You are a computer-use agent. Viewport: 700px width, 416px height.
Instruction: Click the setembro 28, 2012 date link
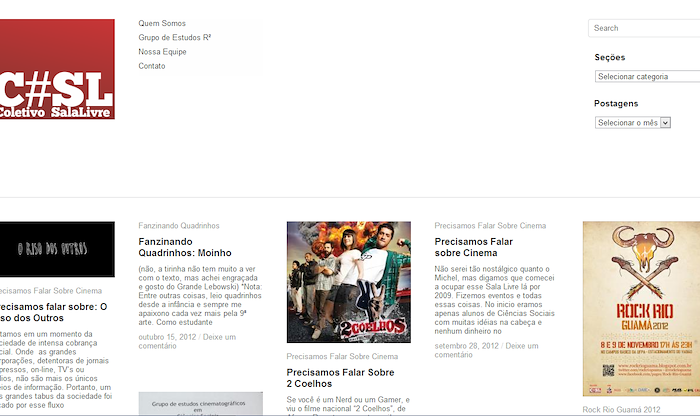pos(467,346)
